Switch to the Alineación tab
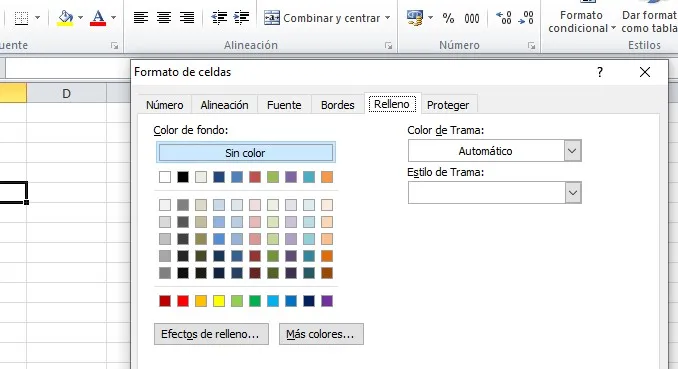678x369 pixels. [224, 105]
